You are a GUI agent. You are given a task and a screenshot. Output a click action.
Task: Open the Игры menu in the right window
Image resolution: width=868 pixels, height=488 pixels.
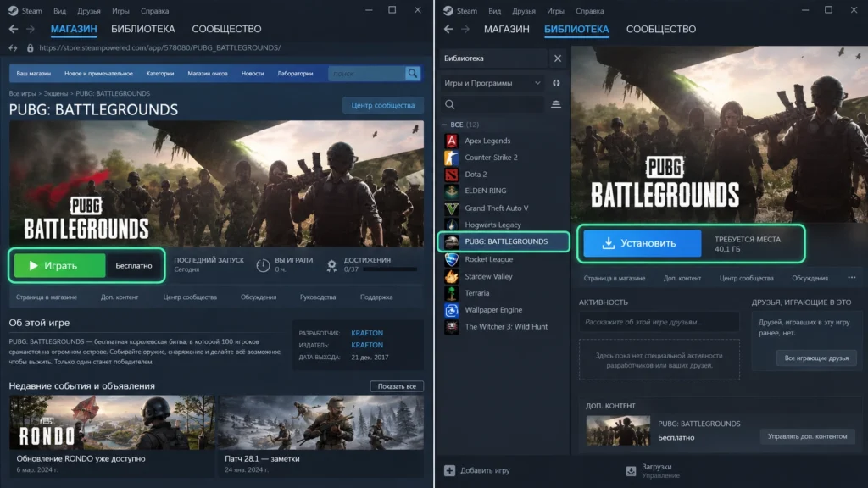555,11
